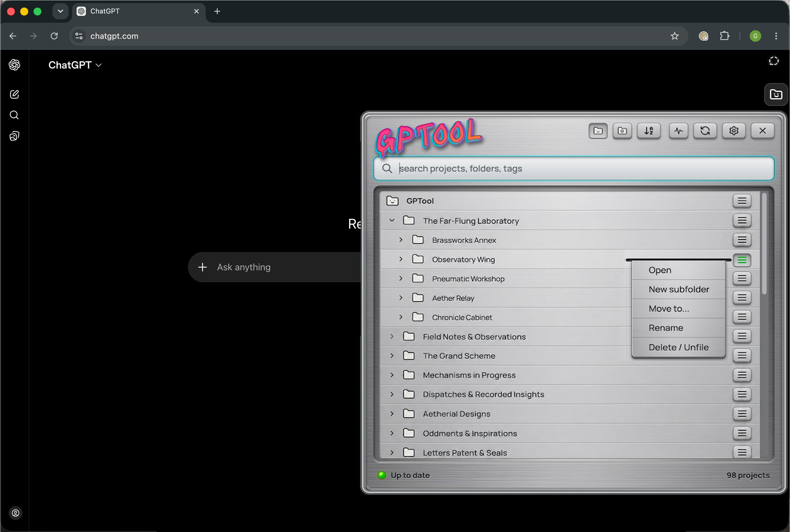Open the Chrome three-dot menu
This screenshot has height=532, width=790.
776,36
